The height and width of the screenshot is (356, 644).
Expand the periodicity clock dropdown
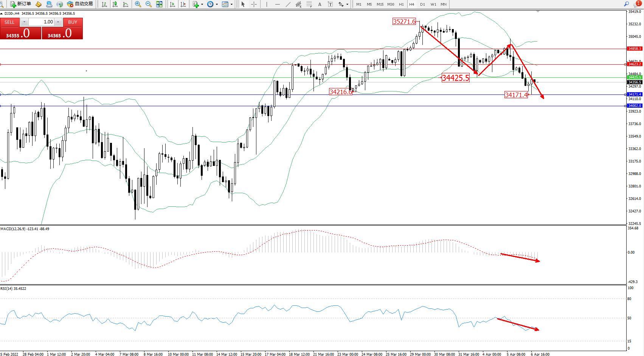217,4
